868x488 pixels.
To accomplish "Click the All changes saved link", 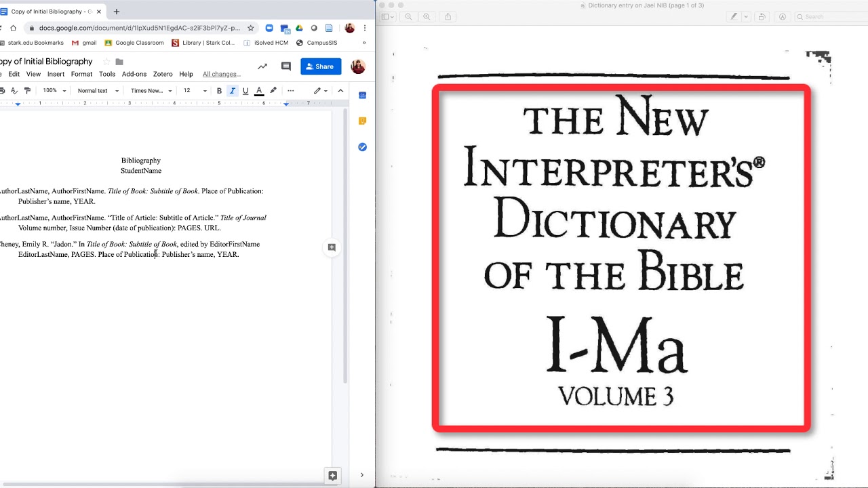I will coord(222,74).
